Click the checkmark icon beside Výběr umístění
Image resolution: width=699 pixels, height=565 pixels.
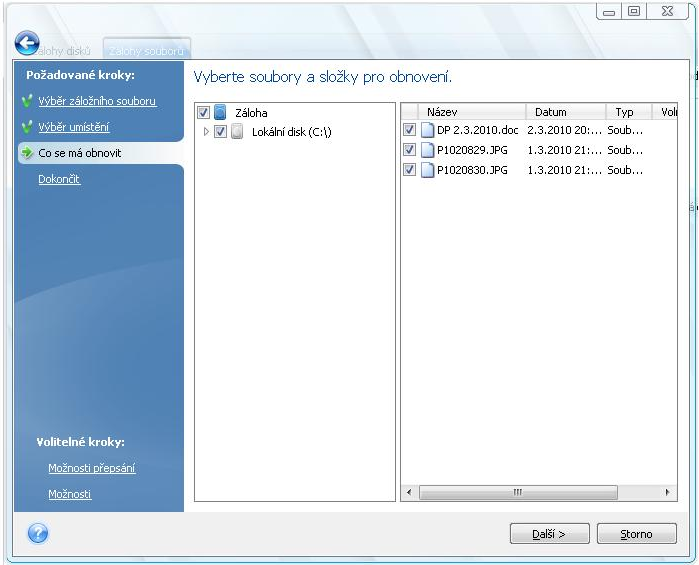click(27, 127)
